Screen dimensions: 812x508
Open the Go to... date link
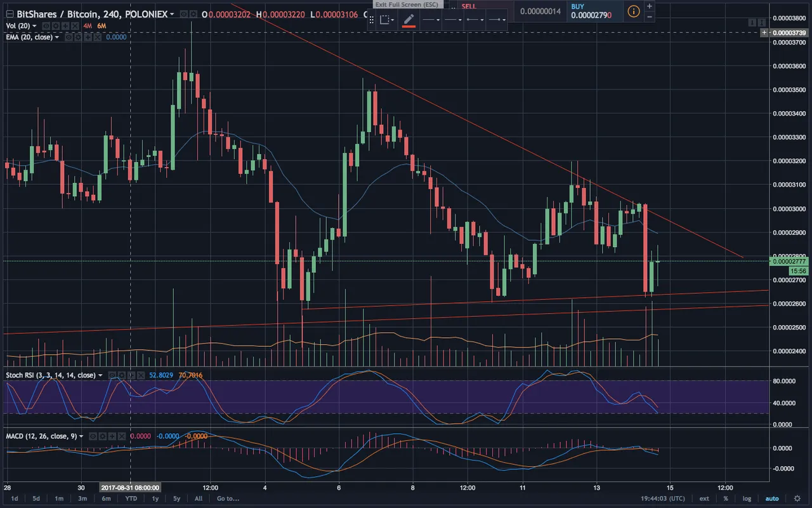pyautogui.click(x=228, y=498)
